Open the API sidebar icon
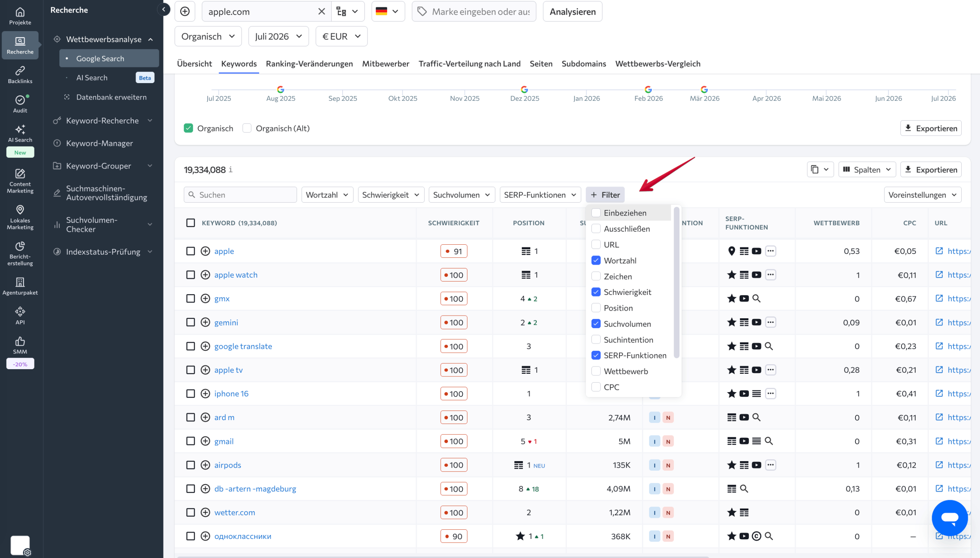Image resolution: width=980 pixels, height=558 pixels. pyautogui.click(x=20, y=316)
